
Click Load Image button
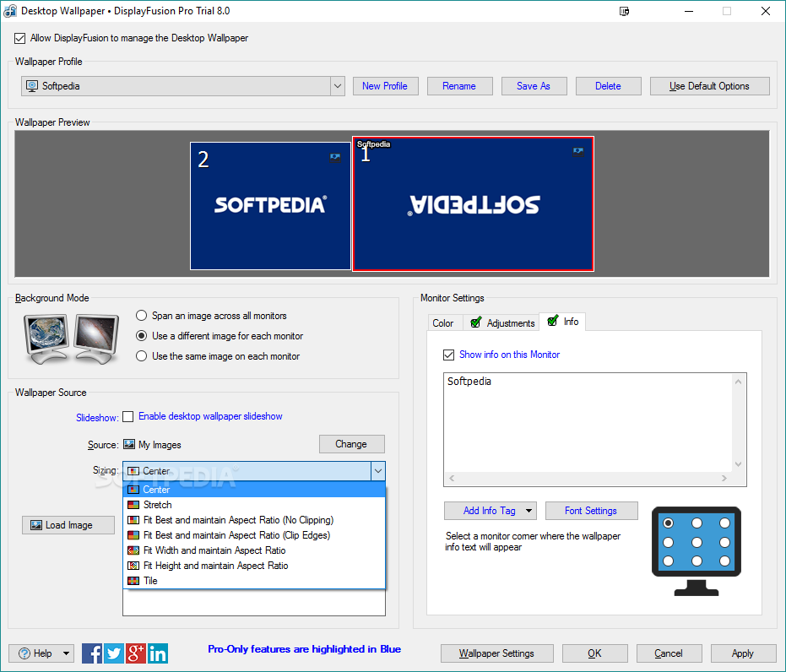[68, 525]
